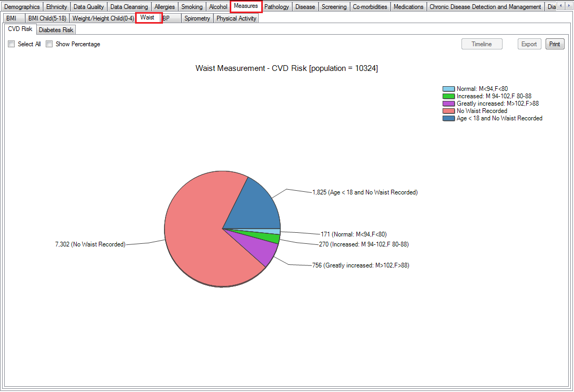This screenshot has width=574, height=392.
Task: Click legend text 'Greatly increased: M>102,F>88'
Action: tap(497, 104)
